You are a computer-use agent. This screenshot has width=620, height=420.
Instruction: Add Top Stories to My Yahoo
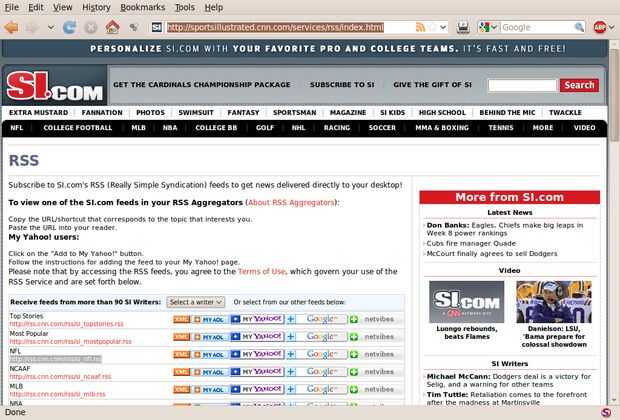257,319
